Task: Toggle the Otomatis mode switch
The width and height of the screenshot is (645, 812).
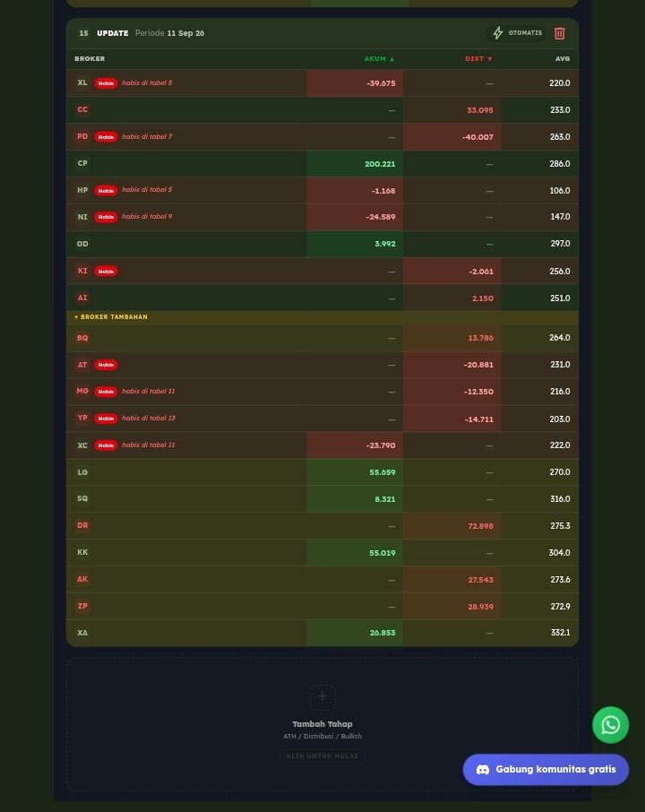Action: click(x=517, y=33)
